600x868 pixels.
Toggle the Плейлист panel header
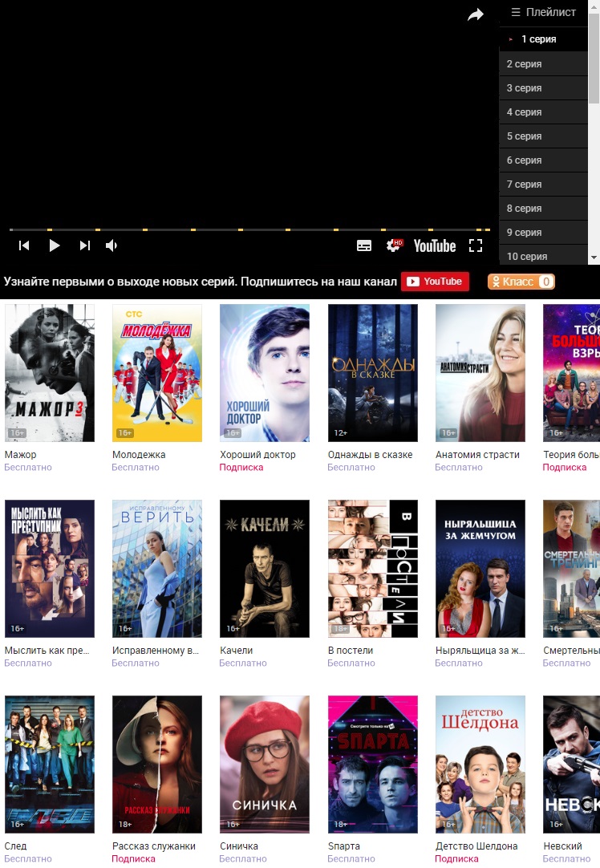point(544,12)
